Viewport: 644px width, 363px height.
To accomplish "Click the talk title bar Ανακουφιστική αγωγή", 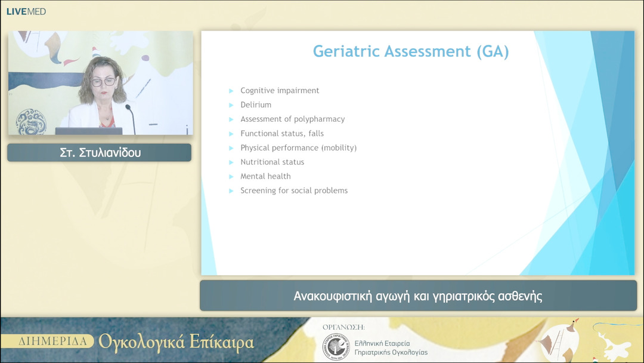I will click(x=417, y=296).
